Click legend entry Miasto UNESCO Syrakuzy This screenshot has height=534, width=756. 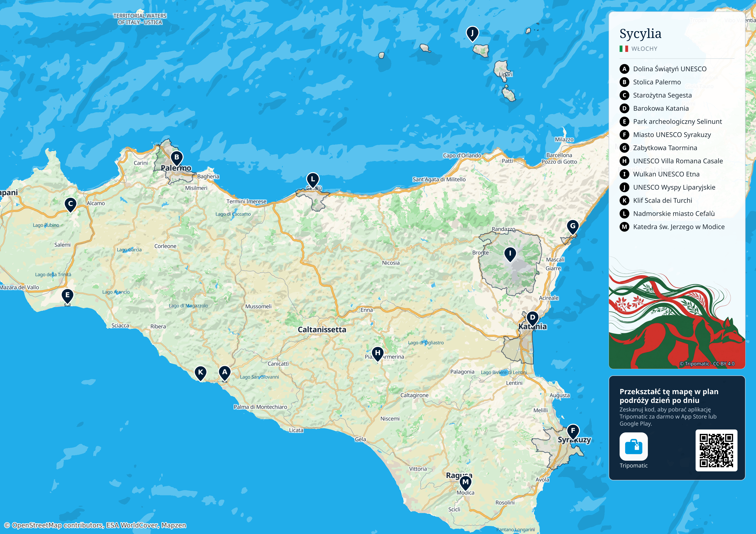[672, 135]
